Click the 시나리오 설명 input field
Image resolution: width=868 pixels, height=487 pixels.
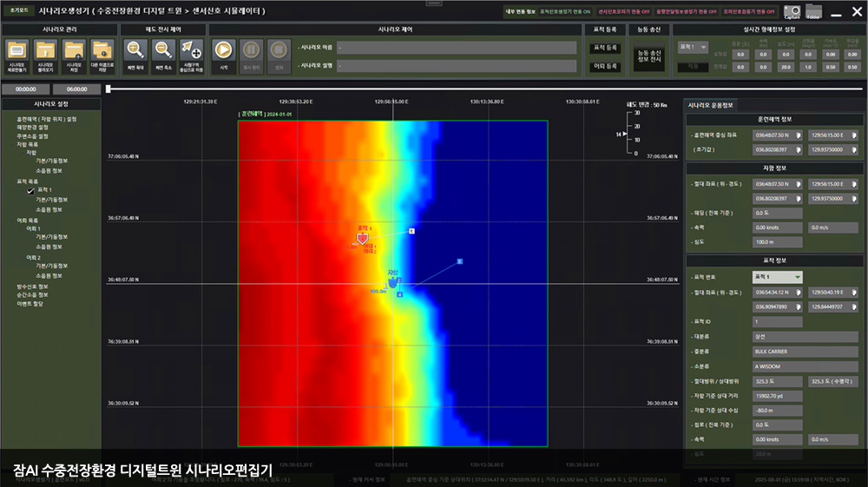click(x=457, y=66)
